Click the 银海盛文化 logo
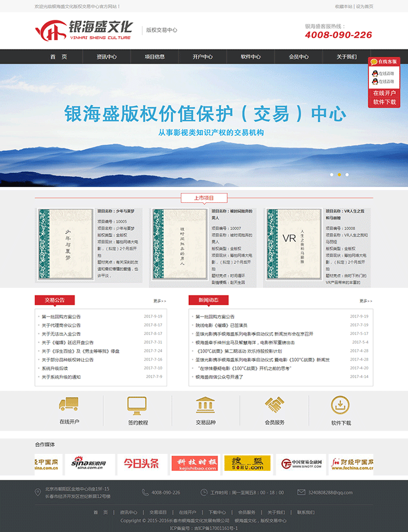408x532 pixels. (x=84, y=30)
